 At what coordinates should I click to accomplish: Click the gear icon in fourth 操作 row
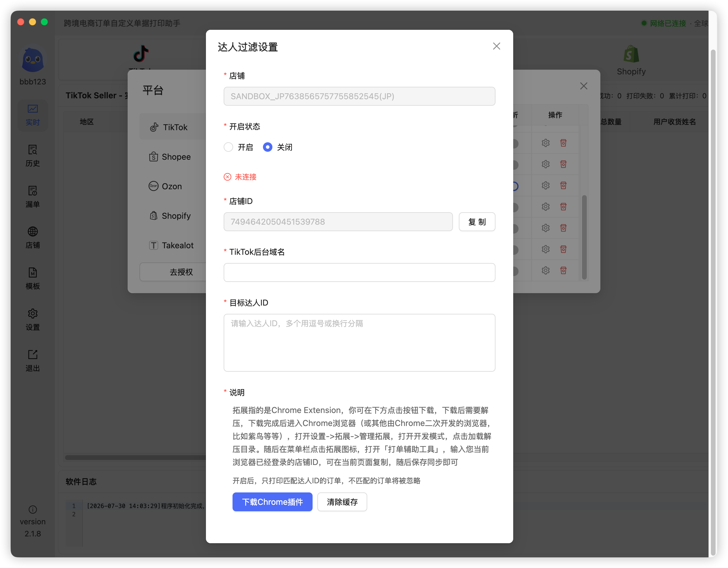click(x=545, y=207)
